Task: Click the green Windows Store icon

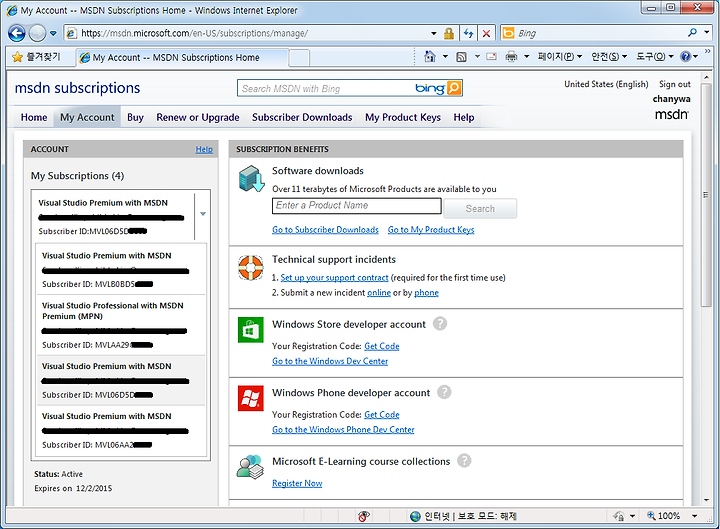Action: pos(251,330)
